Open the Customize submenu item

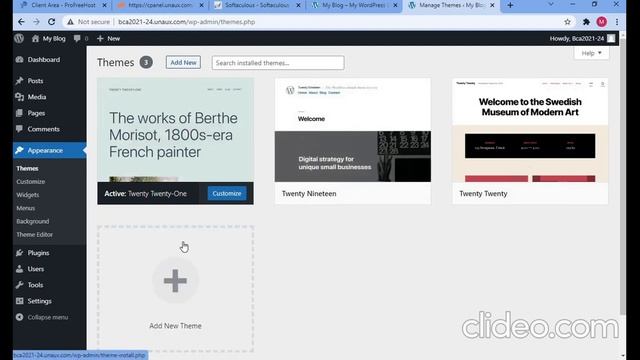coord(31,182)
